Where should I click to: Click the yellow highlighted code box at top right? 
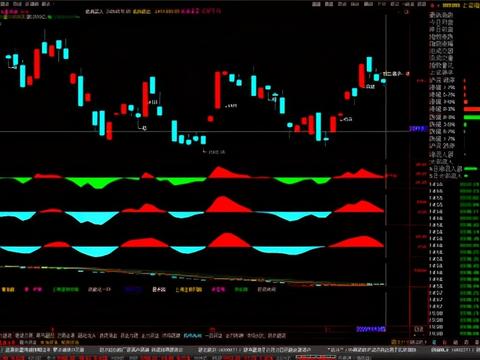tap(452, 5)
